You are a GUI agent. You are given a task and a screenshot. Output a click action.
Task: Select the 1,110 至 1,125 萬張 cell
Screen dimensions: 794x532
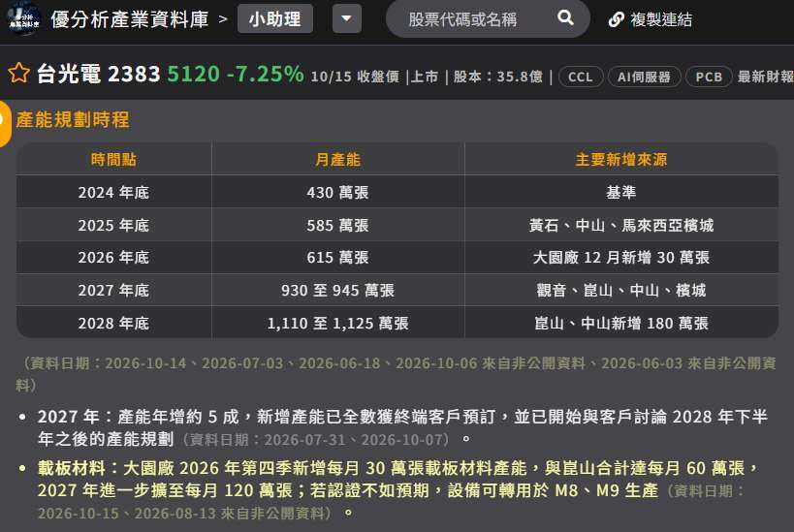[x=337, y=323]
